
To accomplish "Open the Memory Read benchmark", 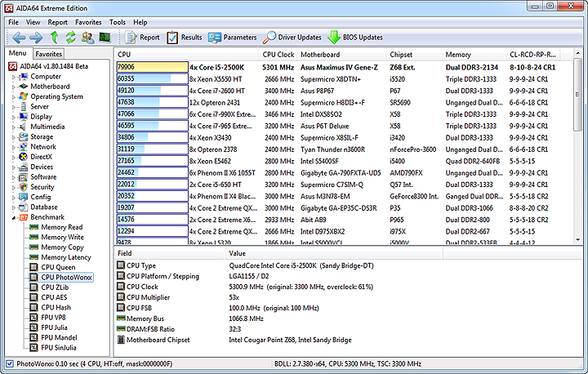I will (61, 227).
